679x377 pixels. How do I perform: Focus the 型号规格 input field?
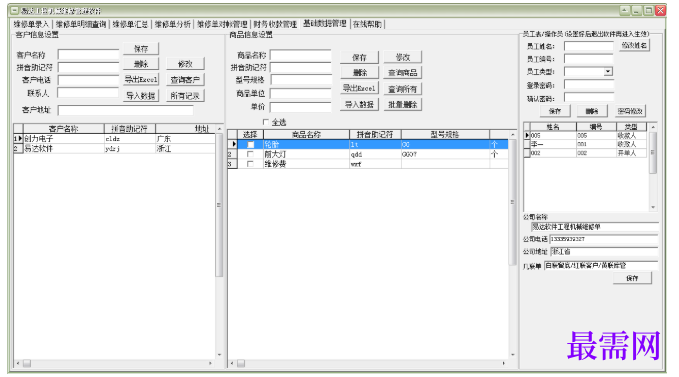click(x=301, y=80)
